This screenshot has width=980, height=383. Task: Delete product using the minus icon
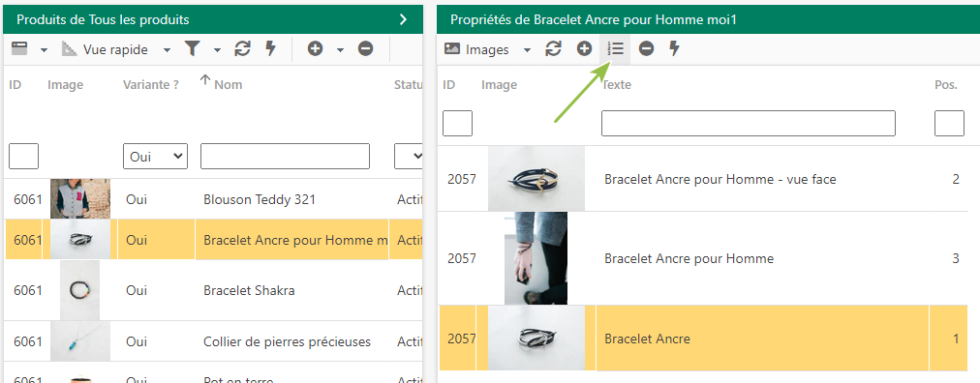pos(366,49)
